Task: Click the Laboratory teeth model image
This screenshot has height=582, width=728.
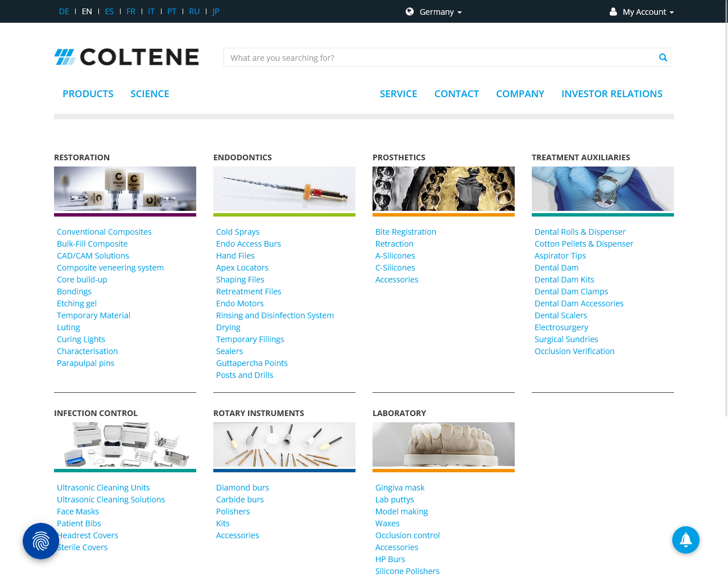Action: click(x=444, y=444)
